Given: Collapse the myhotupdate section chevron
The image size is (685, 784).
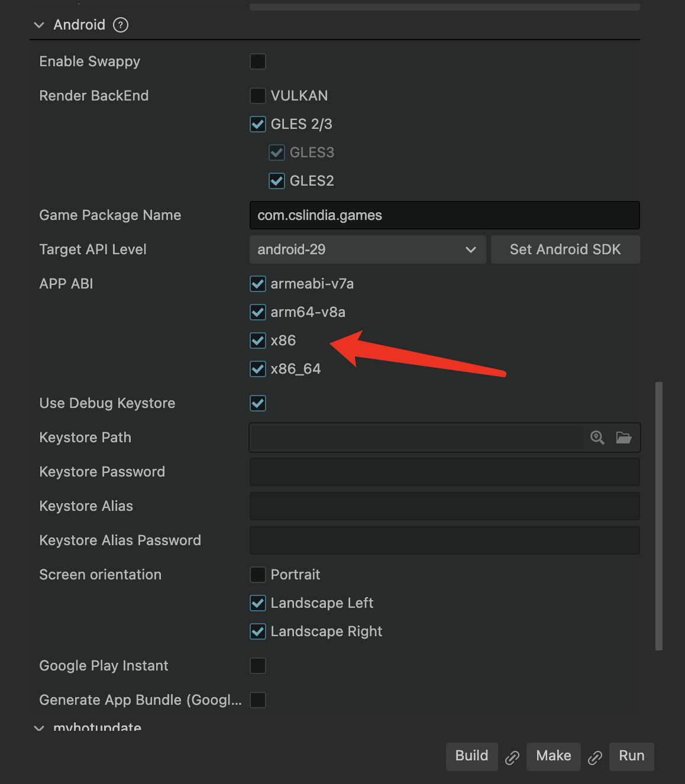Looking at the screenshot, I should coord(39,728).
